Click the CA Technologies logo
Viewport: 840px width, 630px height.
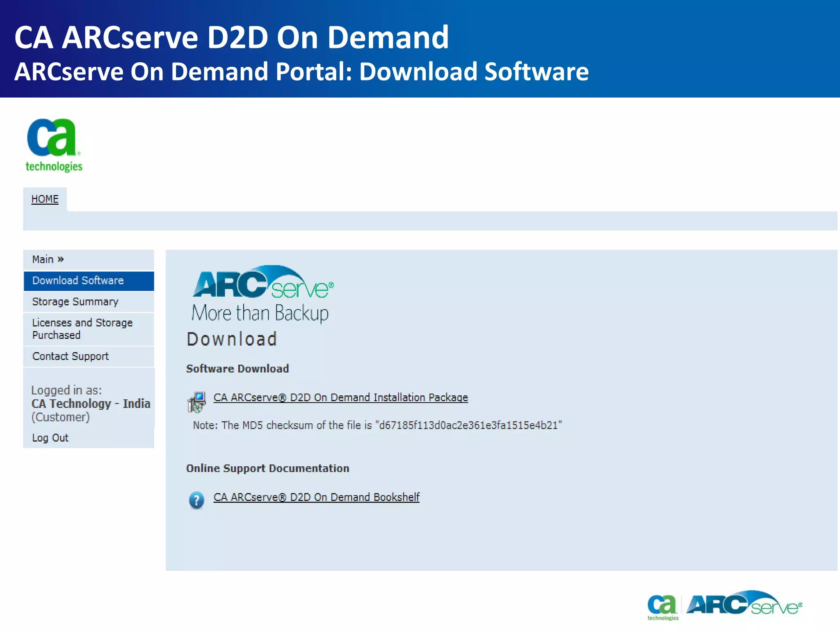[x=54, y=145]
